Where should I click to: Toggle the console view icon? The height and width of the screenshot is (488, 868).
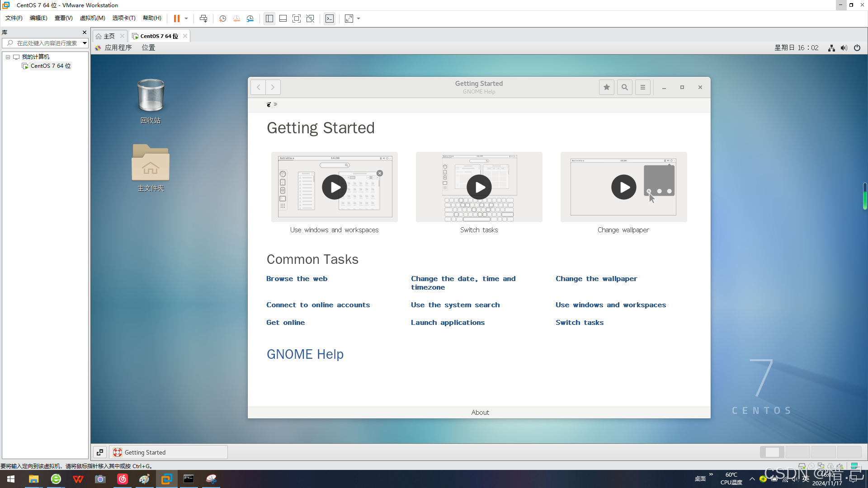coord(330,19)
